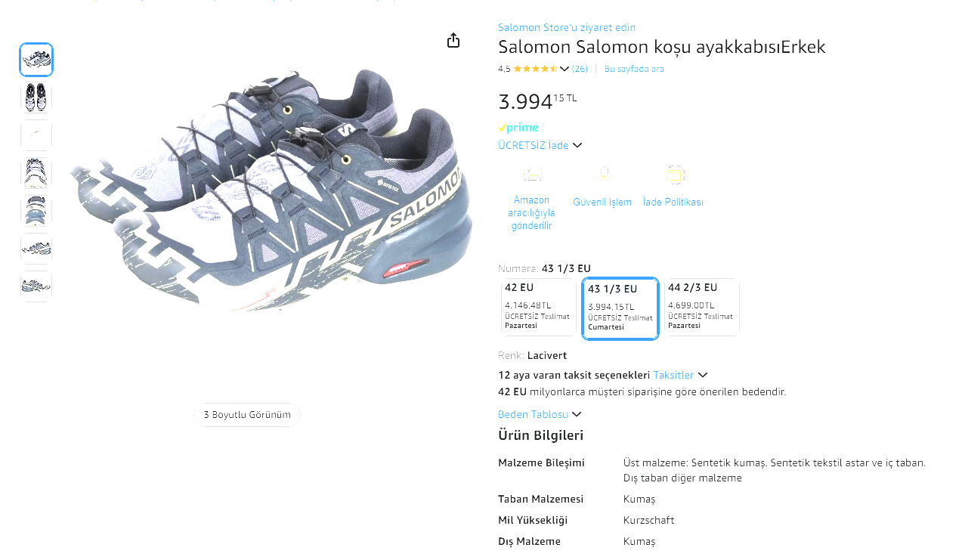Select the second top-view shoe thumbnail
Viewport: 962px width, 560px height.
(36, 97)
